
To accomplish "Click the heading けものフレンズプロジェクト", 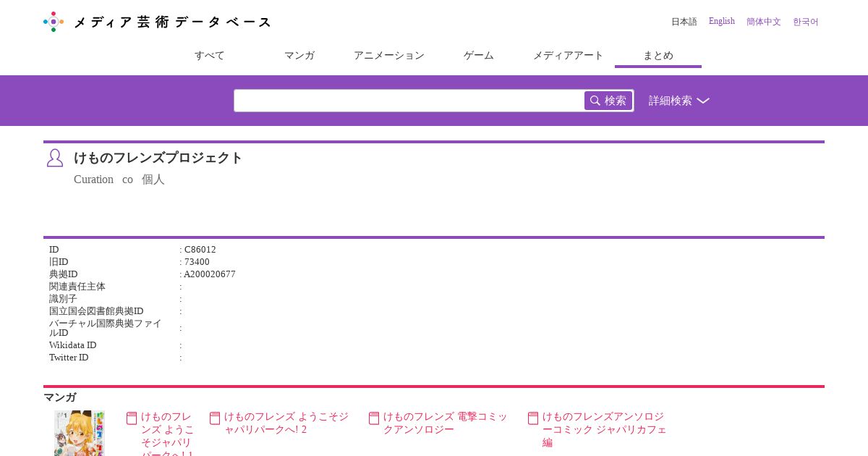I will tap(158, 158).
